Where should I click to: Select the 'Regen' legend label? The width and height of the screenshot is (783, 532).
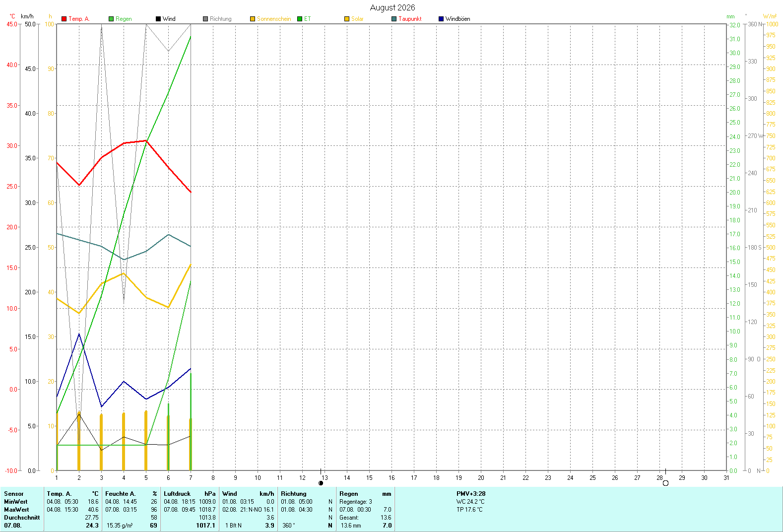point(124,19)
